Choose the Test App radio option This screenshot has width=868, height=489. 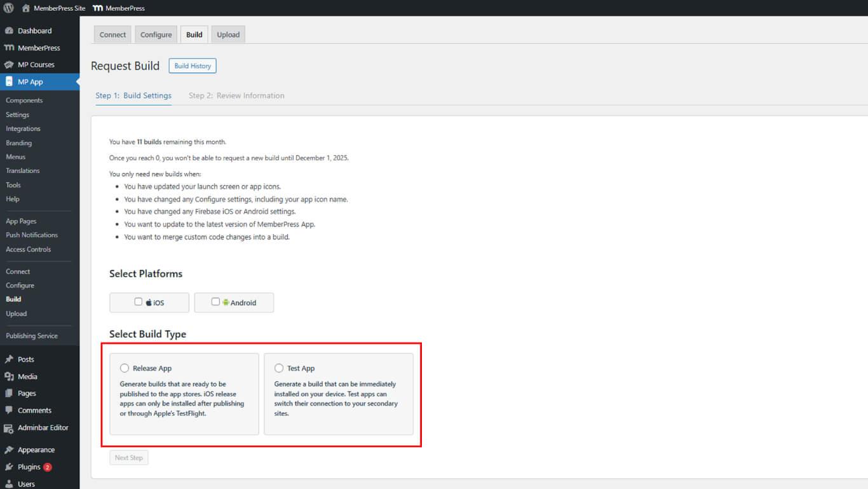click(x=279, y=368)
